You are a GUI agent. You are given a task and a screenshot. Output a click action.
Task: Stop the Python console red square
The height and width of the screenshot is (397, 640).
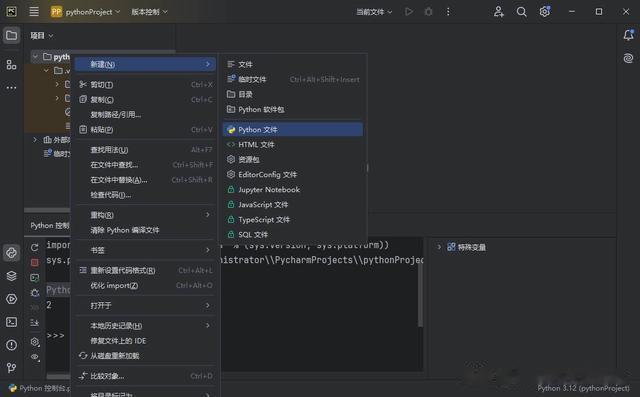coord(35,262)
